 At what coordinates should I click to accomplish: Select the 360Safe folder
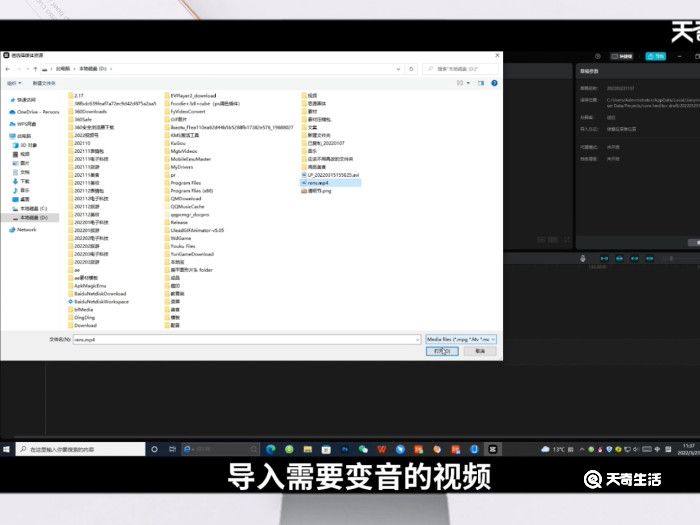[x=80, y=119]
